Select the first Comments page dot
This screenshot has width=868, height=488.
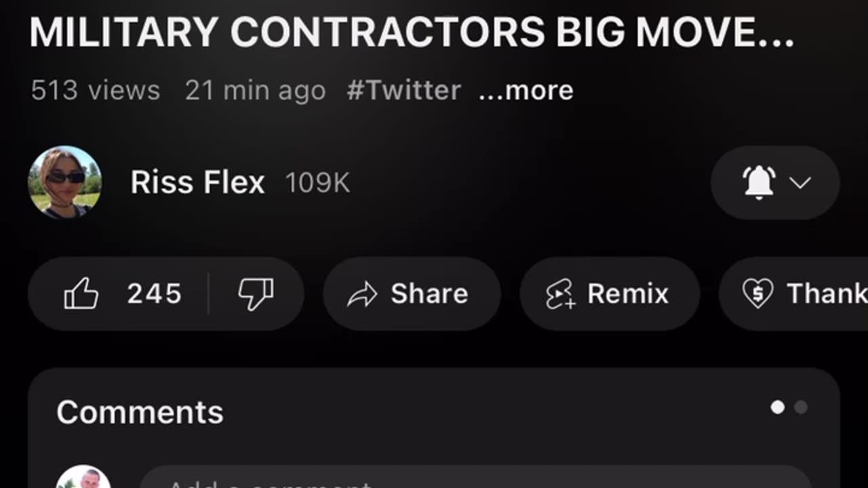point(778,407)
